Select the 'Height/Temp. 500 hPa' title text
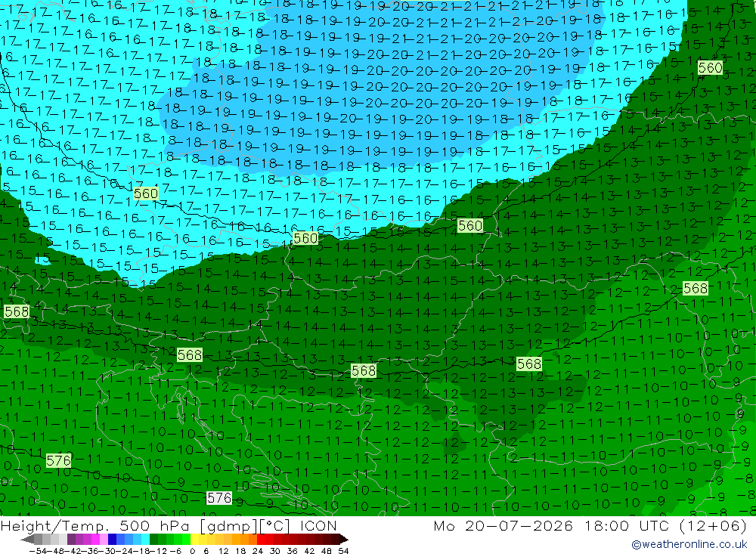 pos(97,525)
